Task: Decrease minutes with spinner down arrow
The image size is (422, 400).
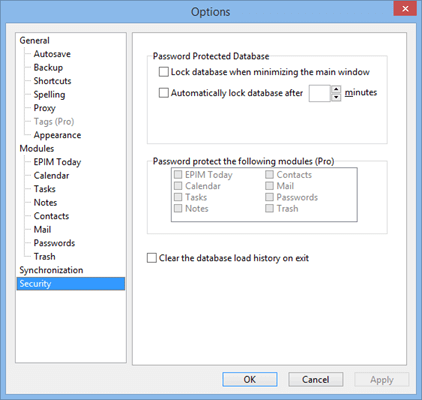Action: pos(336,97)
